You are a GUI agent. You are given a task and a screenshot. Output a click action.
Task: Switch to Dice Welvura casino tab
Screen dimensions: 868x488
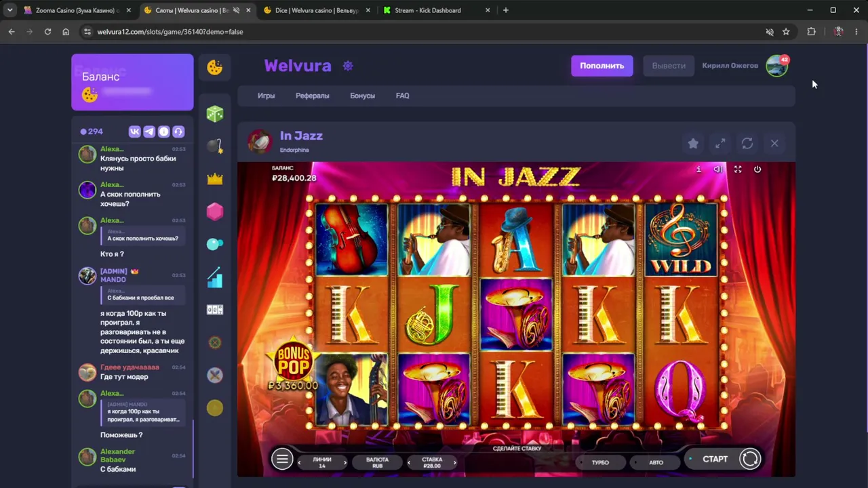click(x=317, y=10)
